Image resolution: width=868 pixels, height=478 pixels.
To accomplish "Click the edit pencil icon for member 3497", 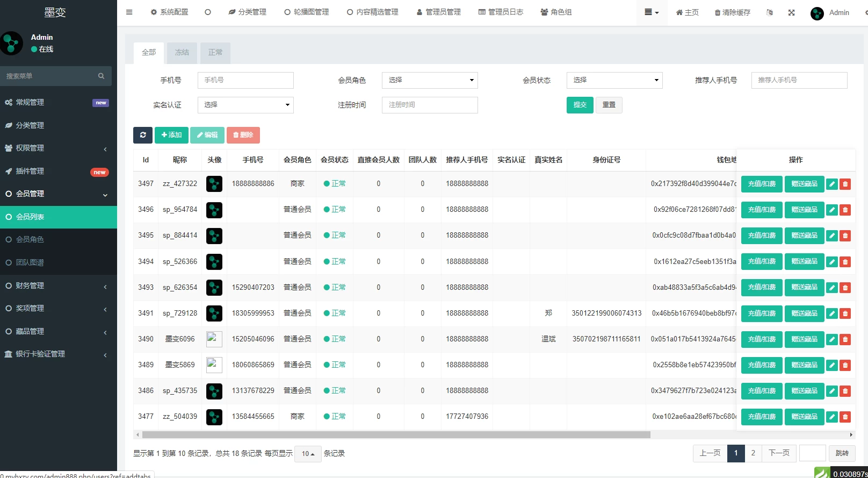I will (832, 184).
